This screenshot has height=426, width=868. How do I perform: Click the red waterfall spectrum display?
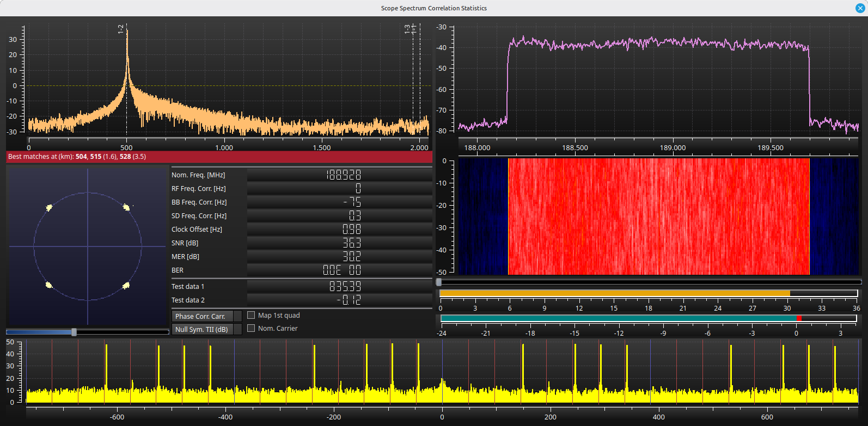pyautogui.click(x=659, y=217)
